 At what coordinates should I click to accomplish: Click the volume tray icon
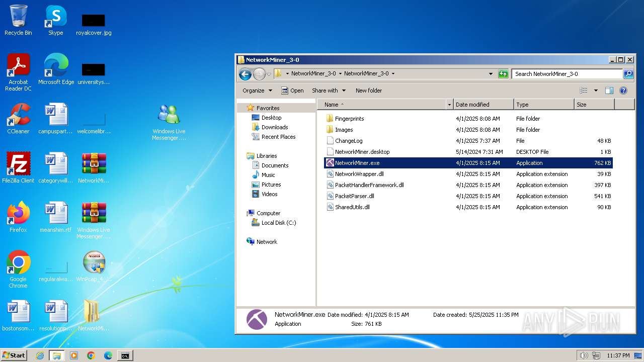point(584,355)
